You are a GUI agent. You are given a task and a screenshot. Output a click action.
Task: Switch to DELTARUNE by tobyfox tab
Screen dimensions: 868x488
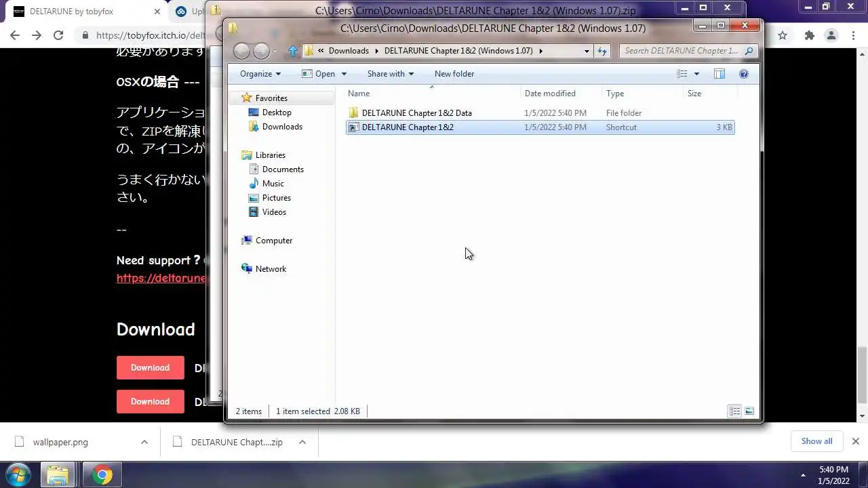pos(85,12)
